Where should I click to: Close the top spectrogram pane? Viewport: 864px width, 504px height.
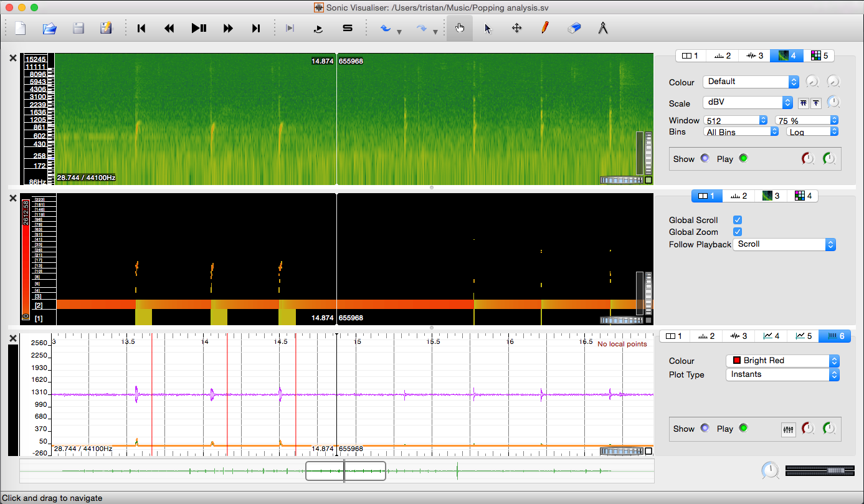pos(13,58)
